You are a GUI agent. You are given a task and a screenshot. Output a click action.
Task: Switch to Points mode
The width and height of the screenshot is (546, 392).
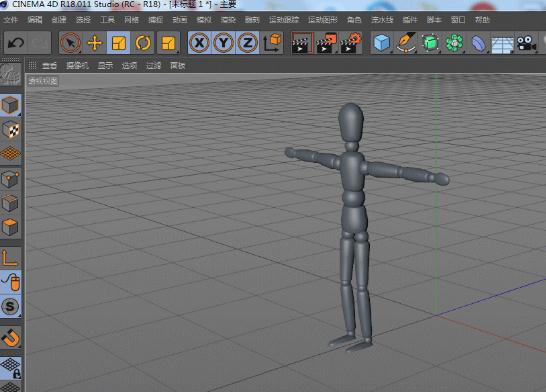pyautogui.click(x=10, y=179)
